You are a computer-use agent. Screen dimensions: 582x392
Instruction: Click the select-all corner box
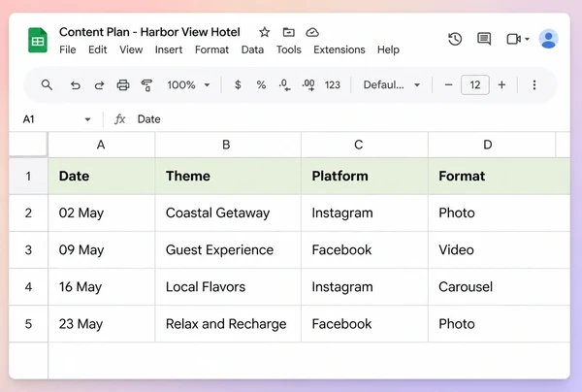point(28,145)
